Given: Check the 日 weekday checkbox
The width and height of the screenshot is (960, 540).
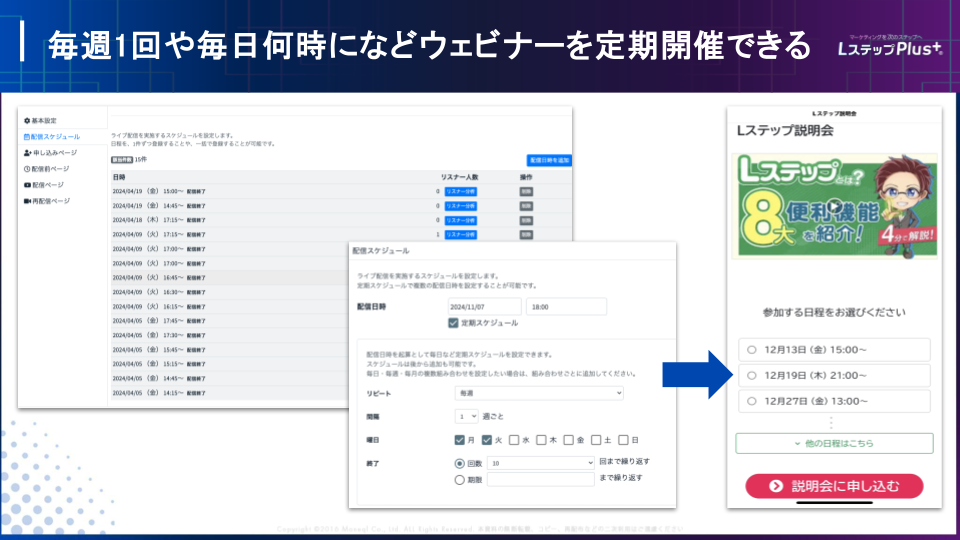Looking at the screenshot, I should (x=623, y=440).
